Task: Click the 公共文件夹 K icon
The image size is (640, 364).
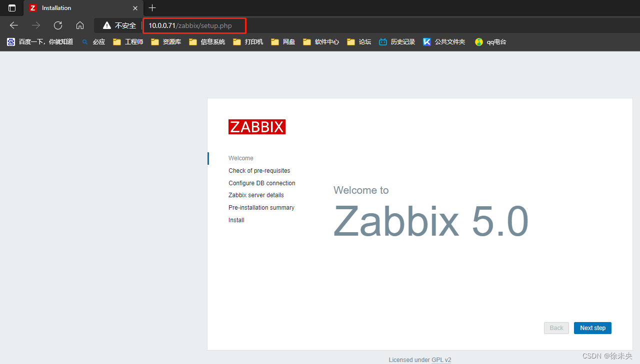Action: coord(426,41)
